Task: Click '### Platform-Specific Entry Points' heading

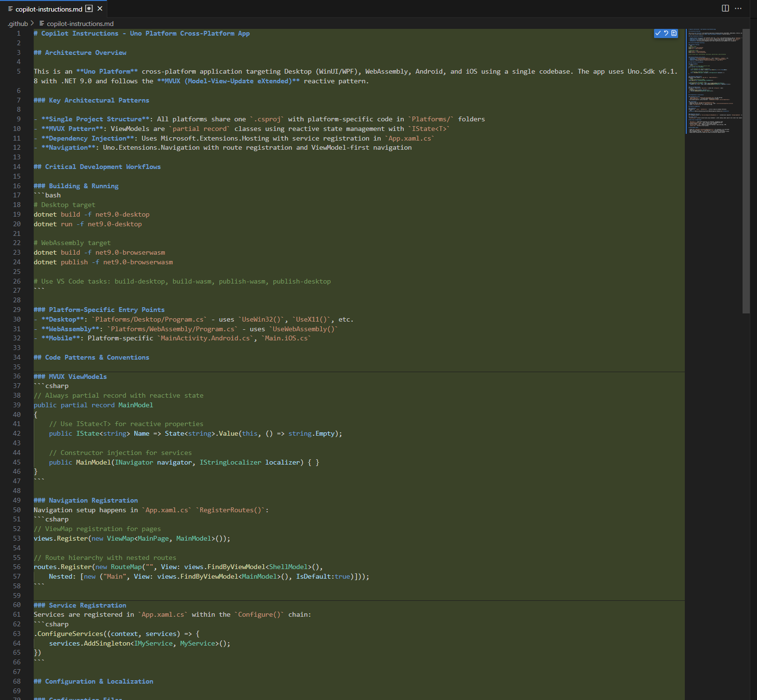Action: [x=99, y=310]
